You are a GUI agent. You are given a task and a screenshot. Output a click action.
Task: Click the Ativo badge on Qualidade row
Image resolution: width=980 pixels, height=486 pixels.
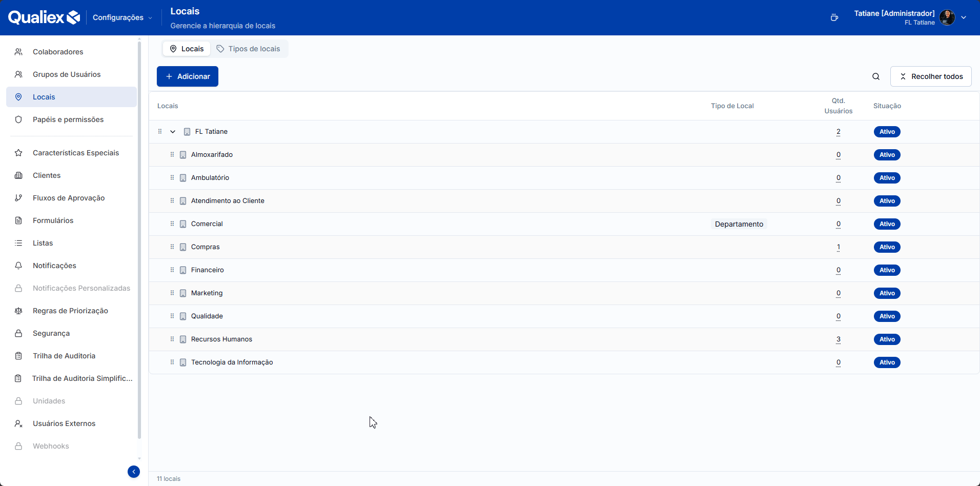pos(887,316)
